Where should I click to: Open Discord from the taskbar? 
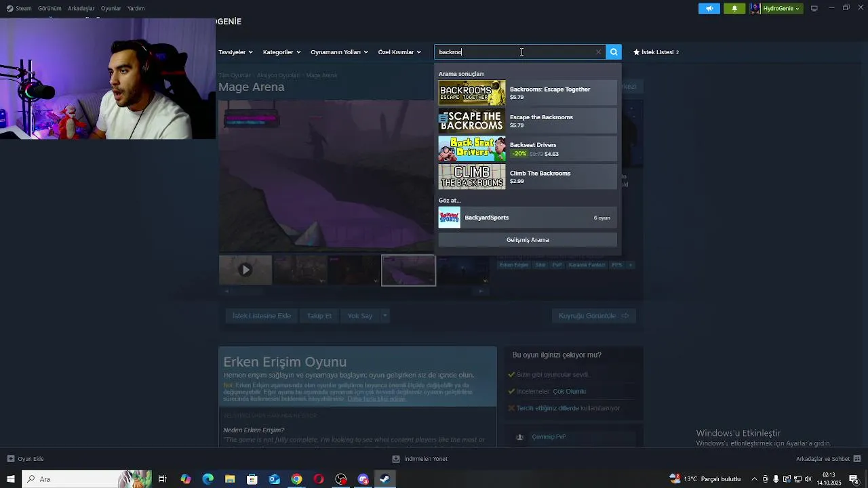(363, 479)
